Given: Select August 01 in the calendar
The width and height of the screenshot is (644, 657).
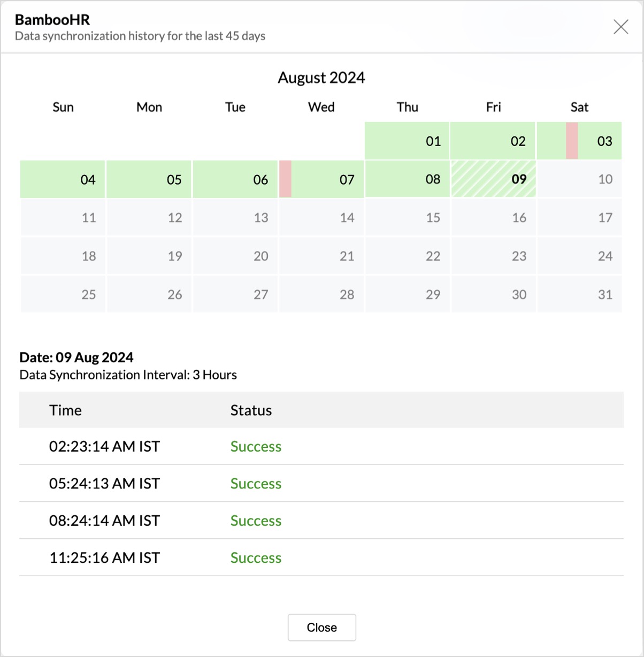Looking at the screenshot, I should click(407, 141).
